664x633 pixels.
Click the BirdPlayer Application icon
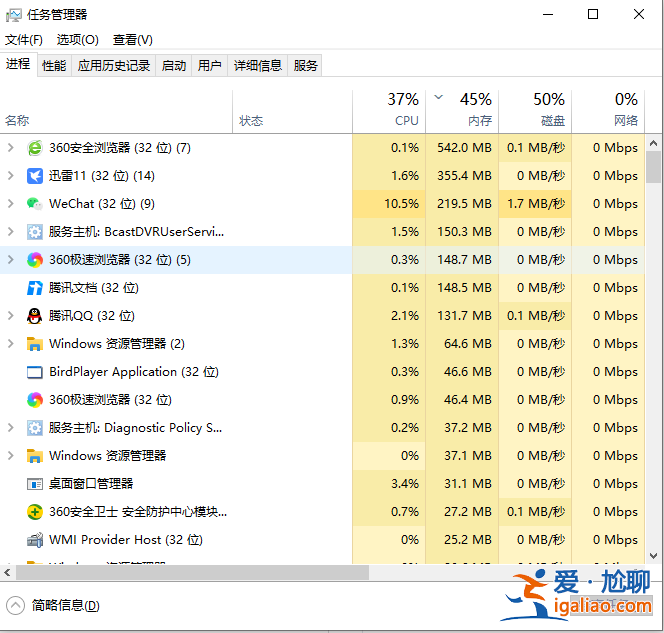(35, 372)
